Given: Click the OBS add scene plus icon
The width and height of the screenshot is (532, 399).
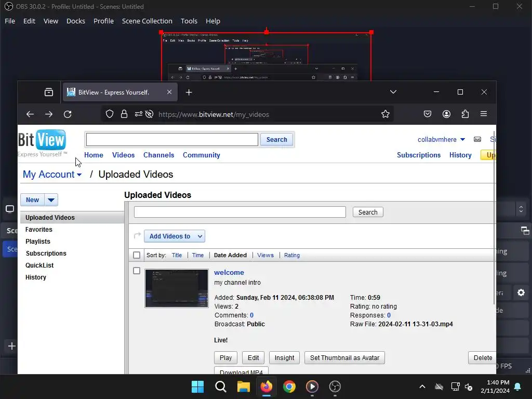Looking at the screenshot, I should click(12, 346).
